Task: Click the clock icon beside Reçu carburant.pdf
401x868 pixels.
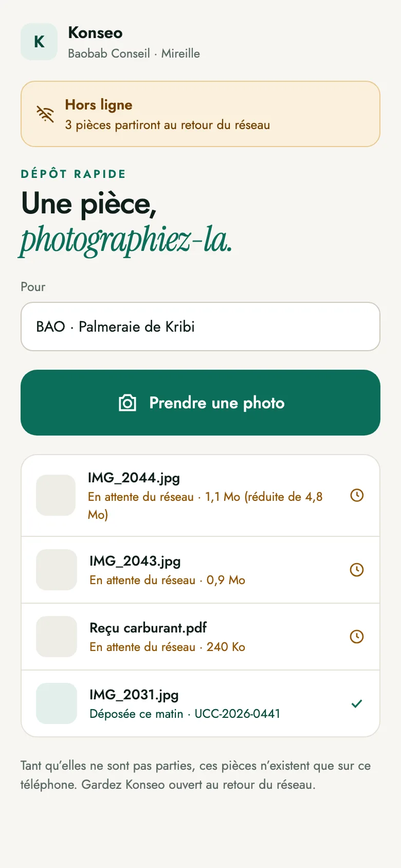Action: [357, 637]
